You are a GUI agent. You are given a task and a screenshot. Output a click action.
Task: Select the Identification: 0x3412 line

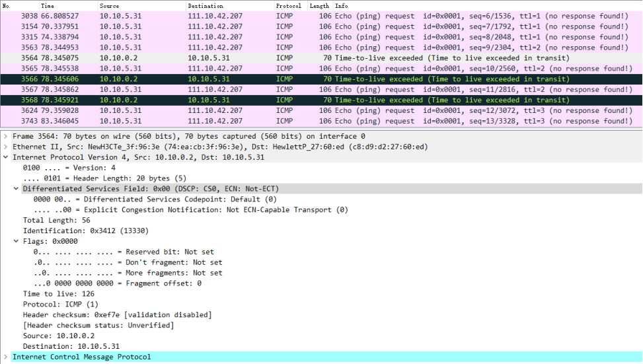click(x=86, y=231)
